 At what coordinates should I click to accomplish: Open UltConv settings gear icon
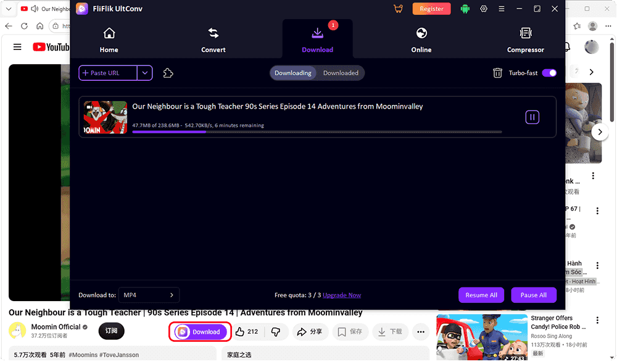tap(484, 9)
